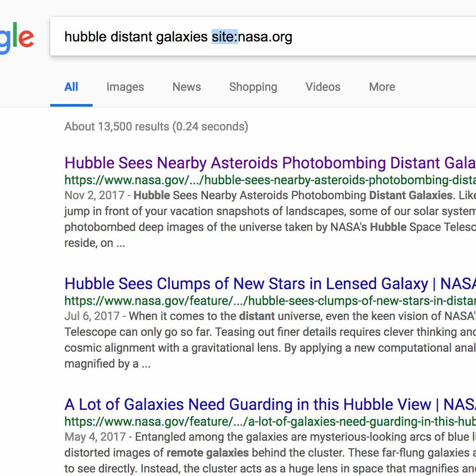Click 'photobombed deep images' snippet line

(270, 227)
